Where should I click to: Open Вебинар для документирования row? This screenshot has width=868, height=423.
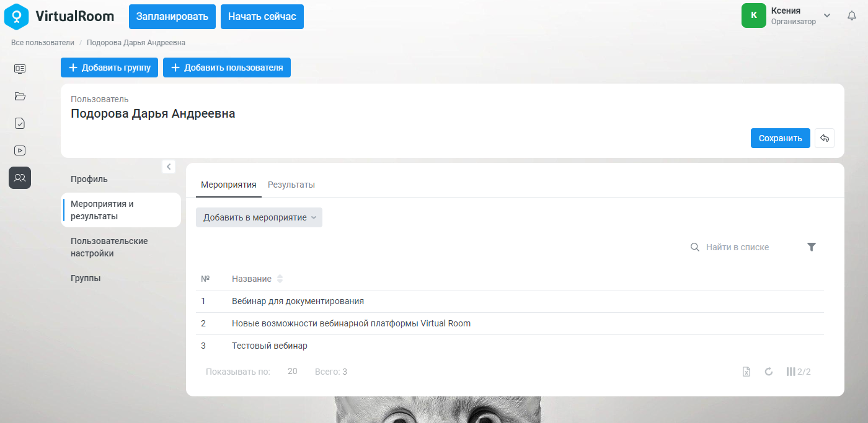(x=510, y=302)
